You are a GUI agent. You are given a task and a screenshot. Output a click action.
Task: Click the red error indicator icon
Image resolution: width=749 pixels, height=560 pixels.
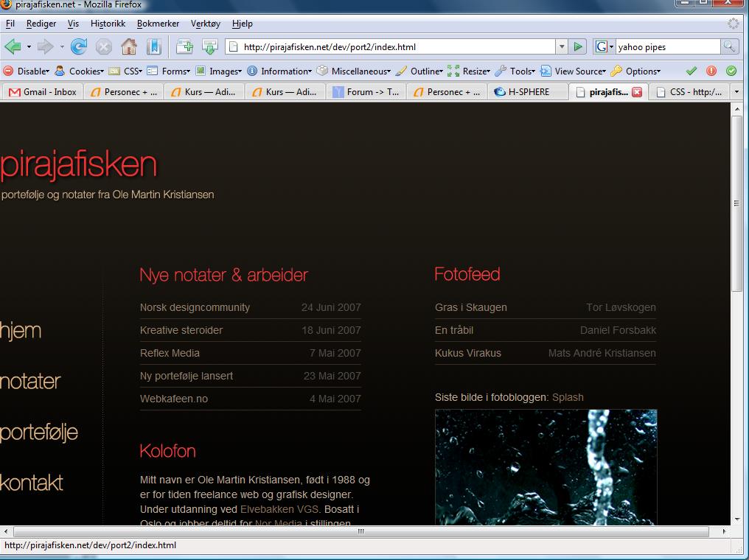coord(711,71)
